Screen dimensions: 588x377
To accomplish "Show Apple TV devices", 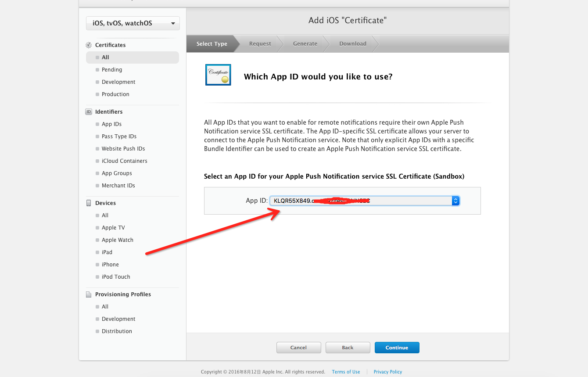I will pos(113,228).
